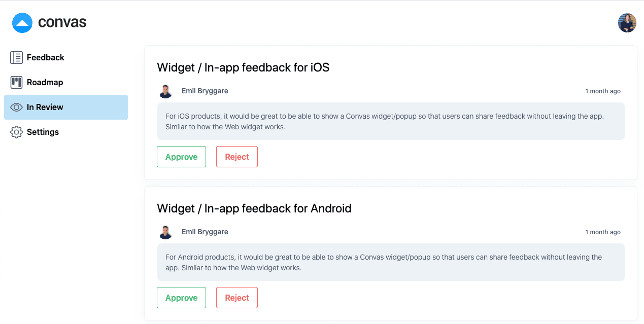Open the user profile avatar menu
Image resolution: width=644 pixels, height=324 pixels.
coord(627,23)
